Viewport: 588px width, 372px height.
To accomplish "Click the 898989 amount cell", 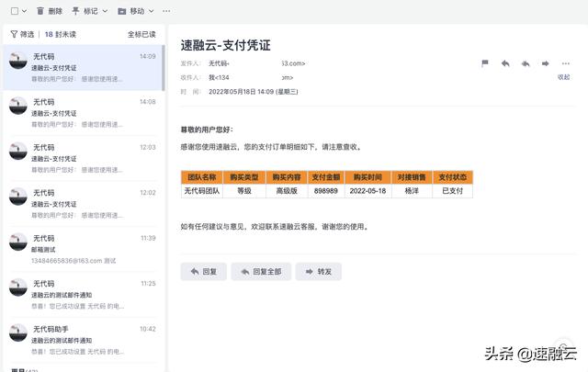I will (326, 191).
